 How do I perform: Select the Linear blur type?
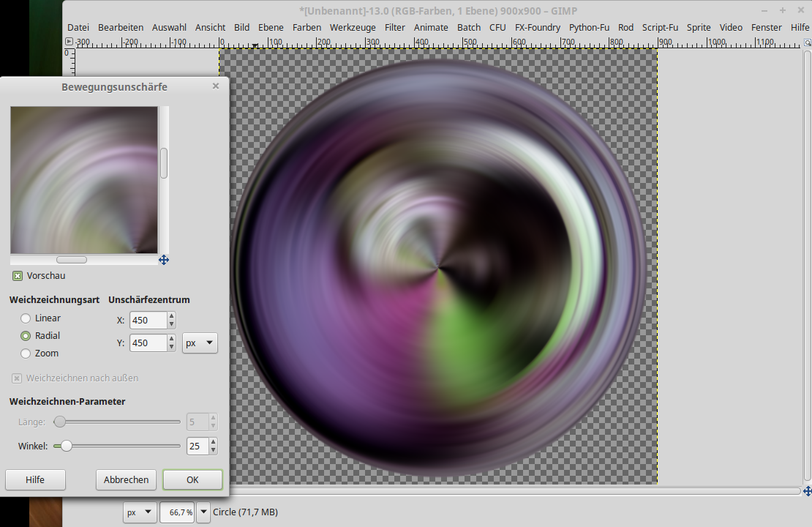pyautogui.click(x=26, y=318)
